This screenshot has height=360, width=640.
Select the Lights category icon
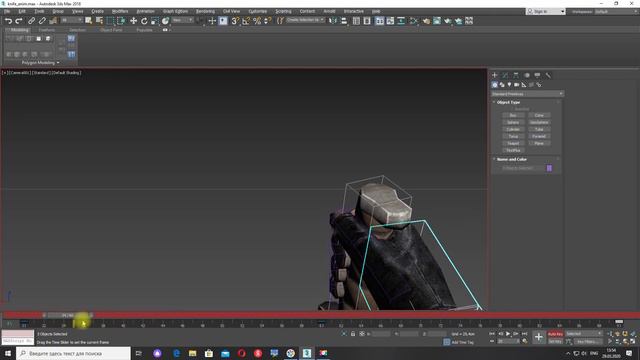point(509,84)
